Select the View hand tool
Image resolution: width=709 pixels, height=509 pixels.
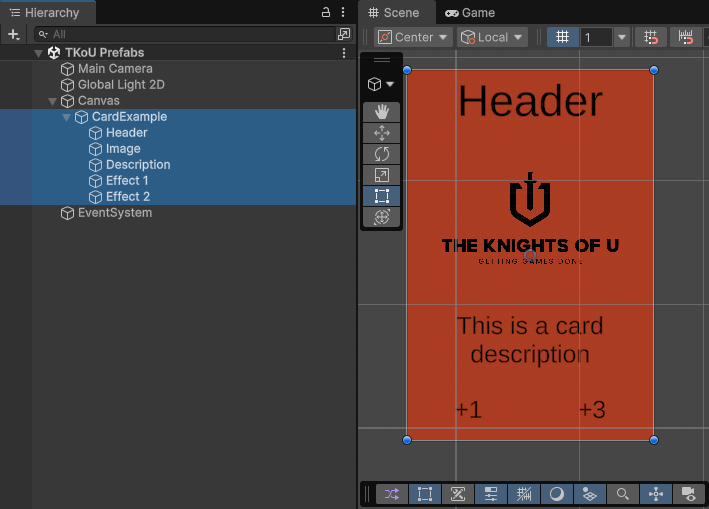382,112
